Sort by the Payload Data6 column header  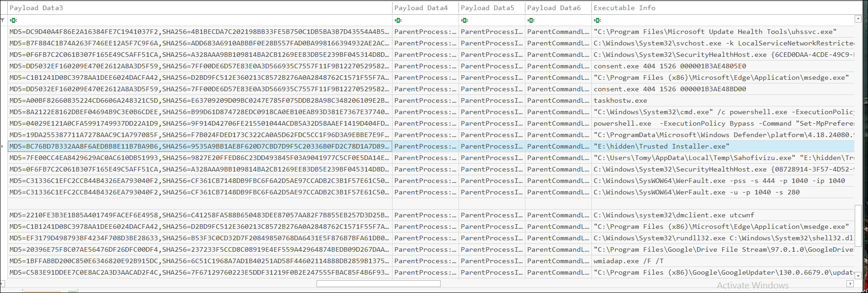point(558,8)
